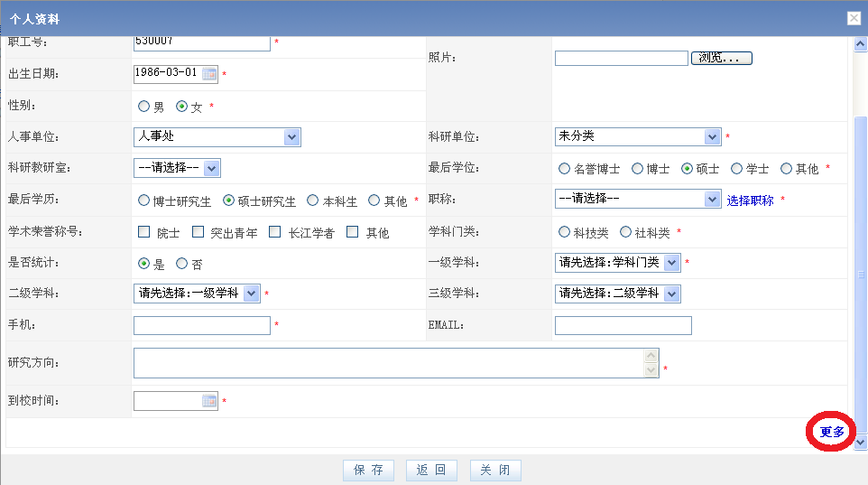Click the scrollbar down arrow
Viewport: 868px width, 485px height.
pyautogui.click(x=860, y=442)
